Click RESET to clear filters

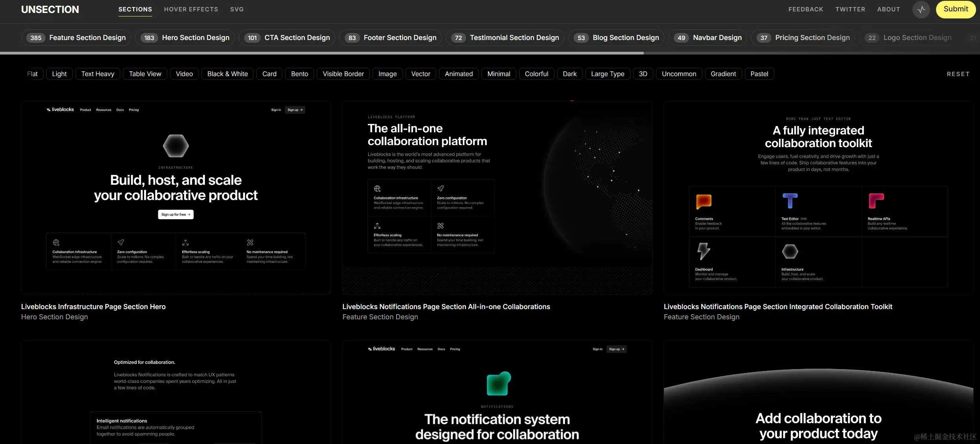[958, 74]
